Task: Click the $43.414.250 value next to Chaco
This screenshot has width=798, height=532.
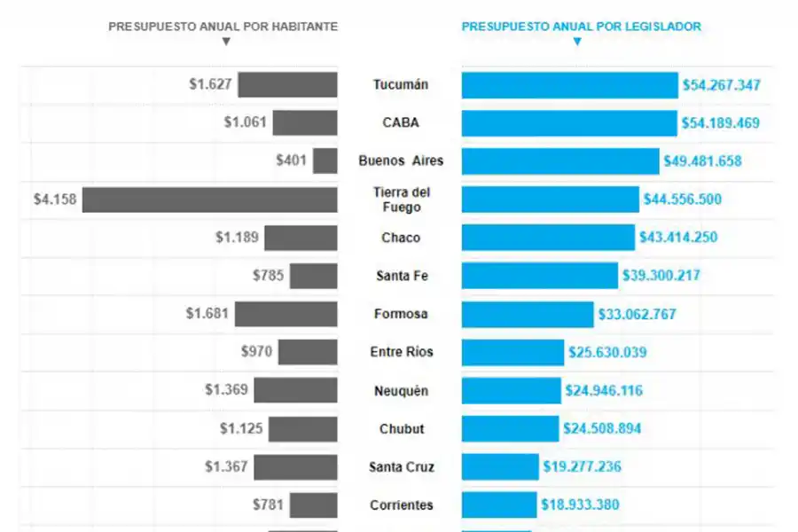Action: (x=678, y=238)
